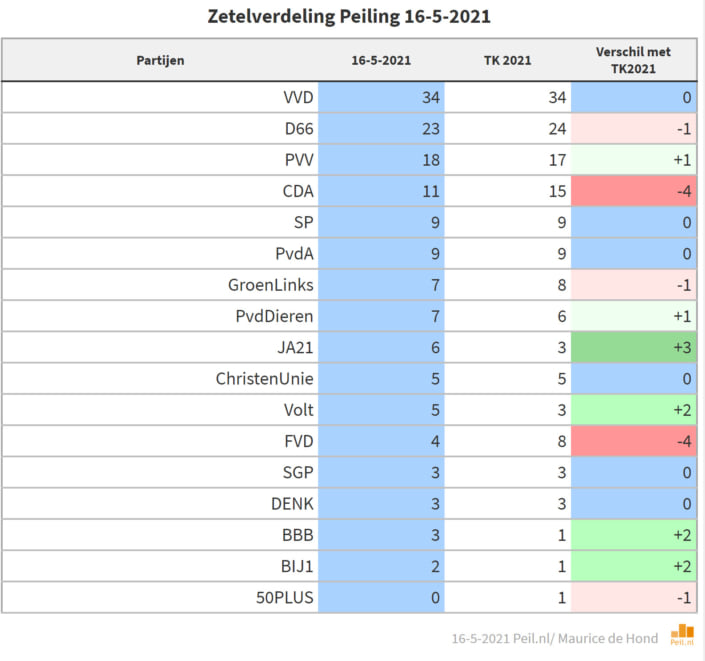Click the JA21 green +3 difference cell
The image size is (705, 661).
[x=634, y=347]
